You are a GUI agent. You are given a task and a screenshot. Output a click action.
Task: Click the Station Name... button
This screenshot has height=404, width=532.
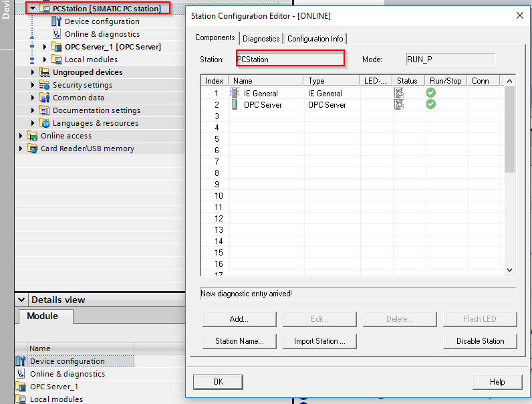coord(239,341)
